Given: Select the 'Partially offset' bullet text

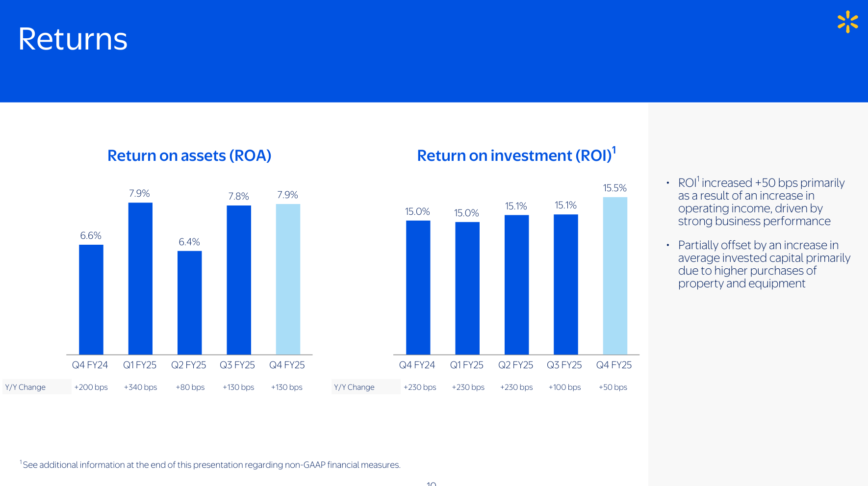Looking at the screenshot, I should pos(764,264).
